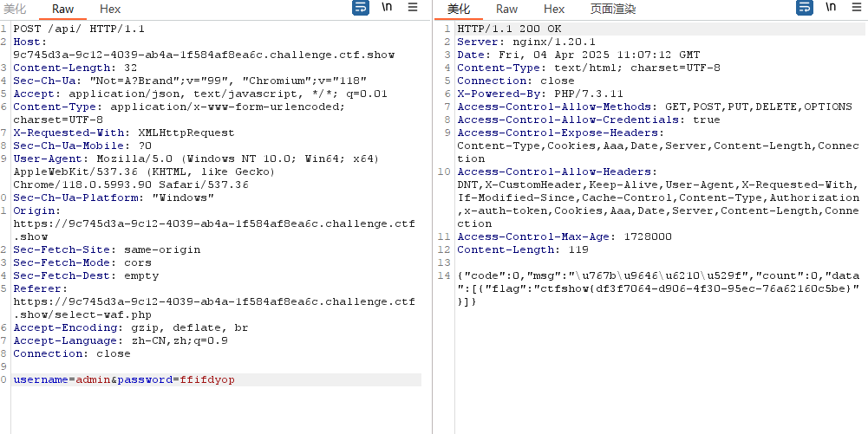Click the Sec-Ch-Ua-Mobile: ?0 line
The image size is (868, 434).
[82, 146]
